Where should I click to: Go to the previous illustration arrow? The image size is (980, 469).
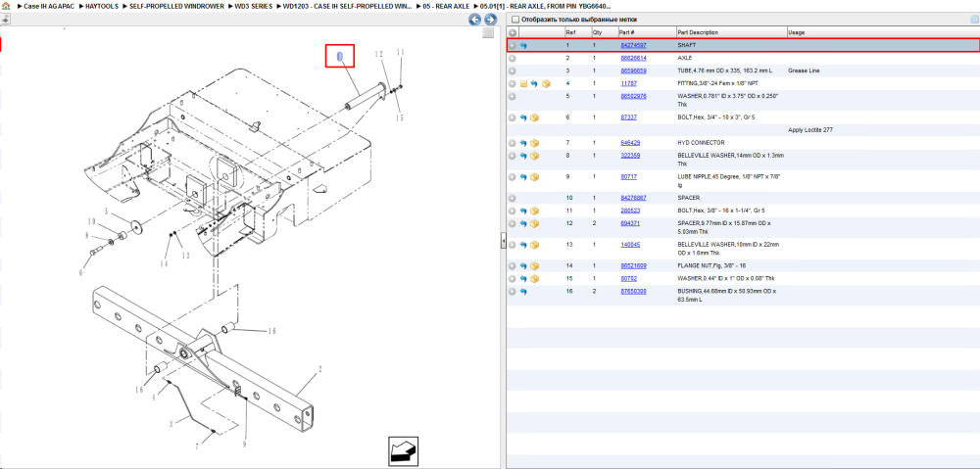475,20
